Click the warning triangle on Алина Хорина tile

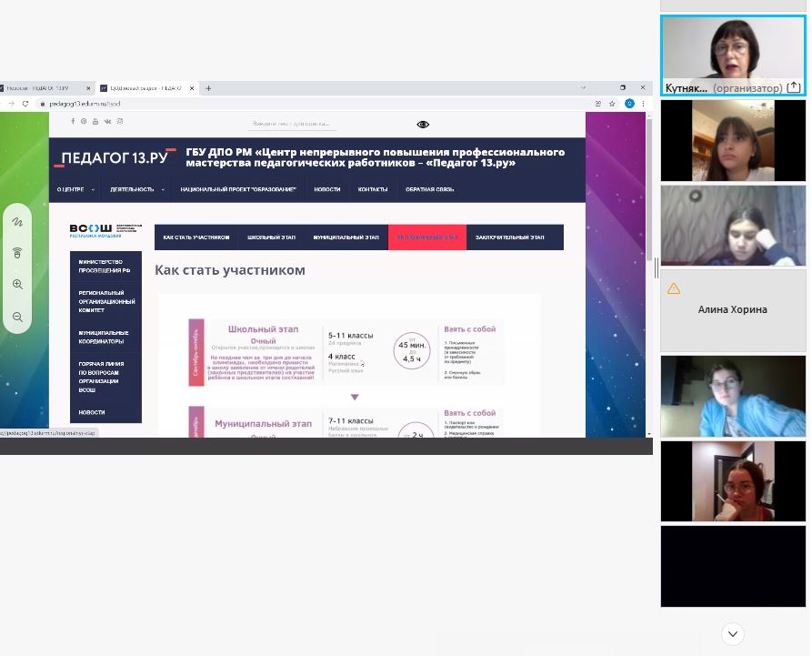[x=674, y=289]
